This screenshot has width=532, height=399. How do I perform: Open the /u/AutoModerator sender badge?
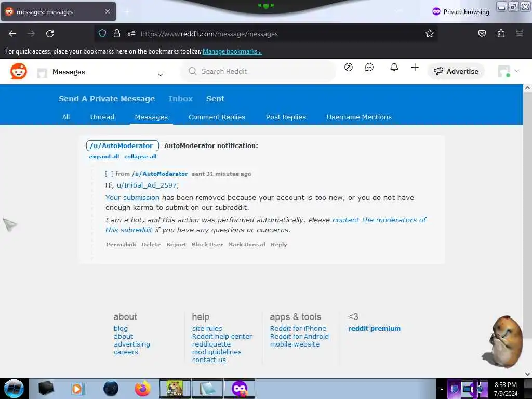(x=123, y=145)
